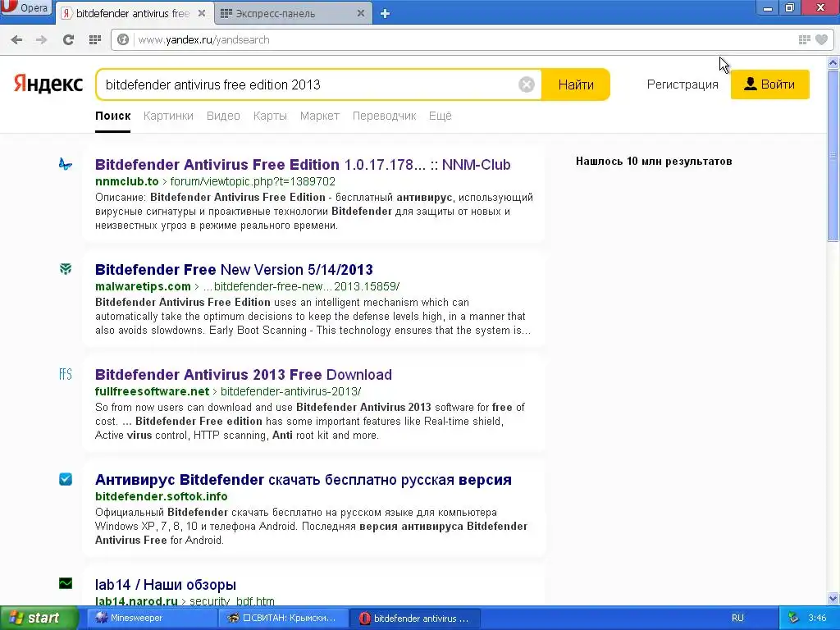Click the address-bar speed dial grid icon
Image resolution: width=840 pixels, height=630 pixels.
coord(804,39)
